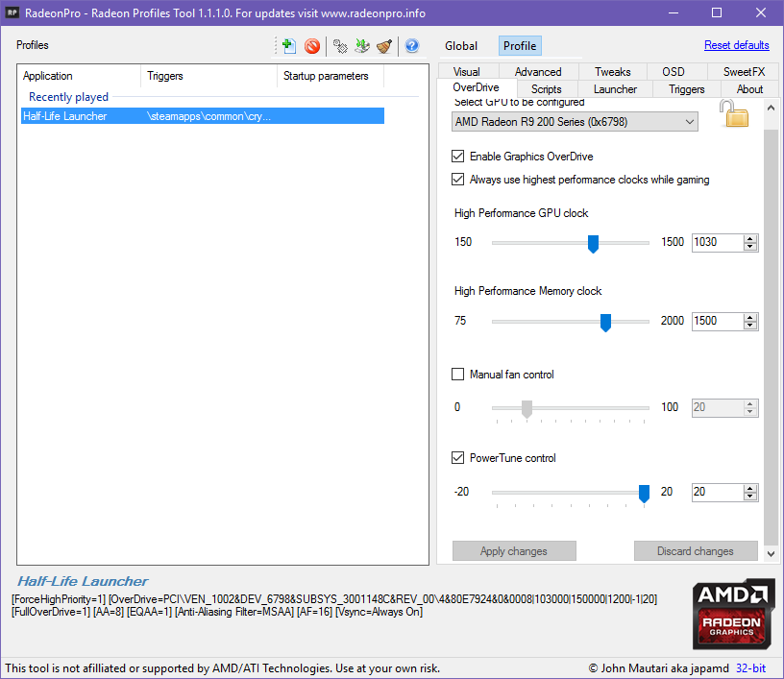
Task: Uncheck PowerTune control checkbox
Action: pos(457,458)
